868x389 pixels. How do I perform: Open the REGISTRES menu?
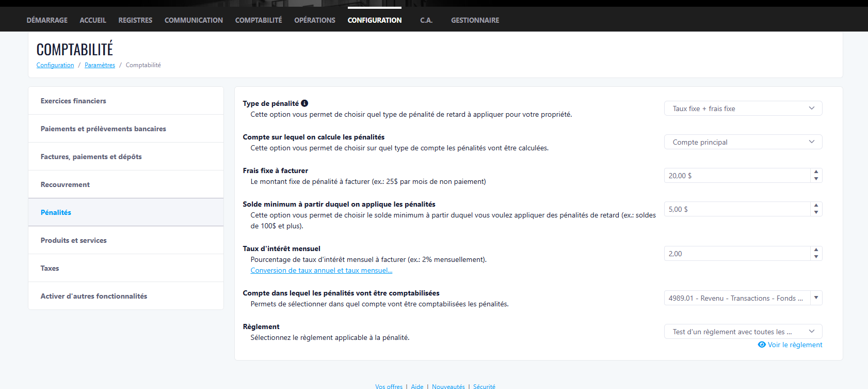135,20
